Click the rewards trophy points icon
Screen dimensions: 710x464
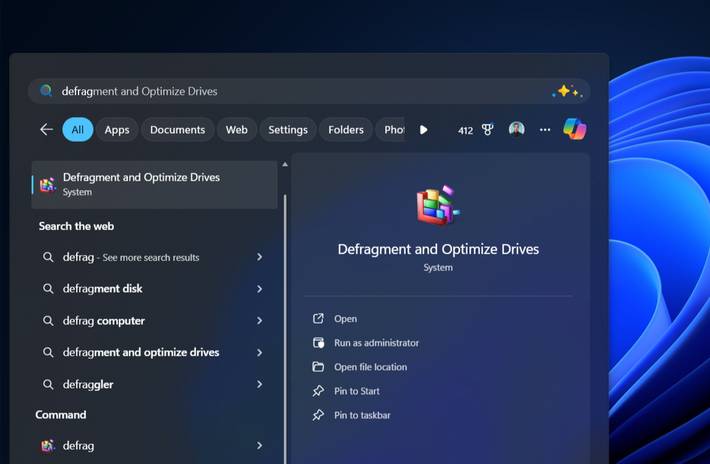488,130
